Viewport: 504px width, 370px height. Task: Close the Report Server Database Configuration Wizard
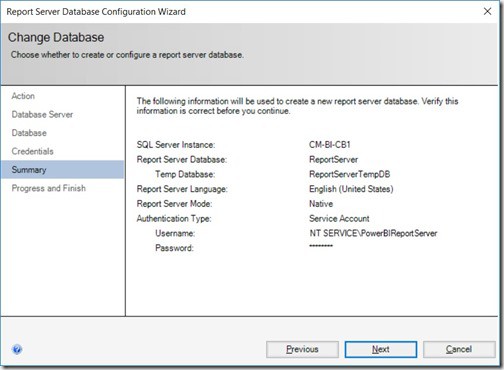pos(487,11)
